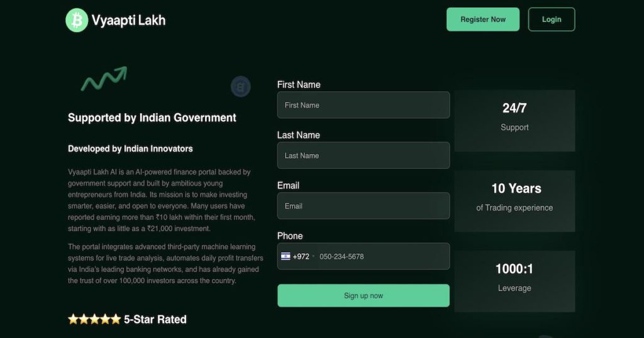Click the Vyaapti Lakh brand name
The height and width of the screenshot is (338, 644).
tap(128, 20)
